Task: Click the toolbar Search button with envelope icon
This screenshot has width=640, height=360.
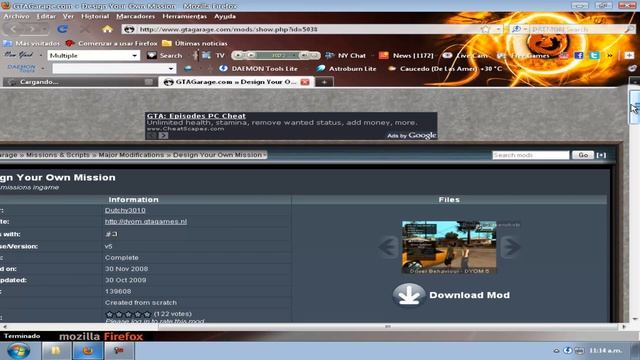Action: click(164, 55)
